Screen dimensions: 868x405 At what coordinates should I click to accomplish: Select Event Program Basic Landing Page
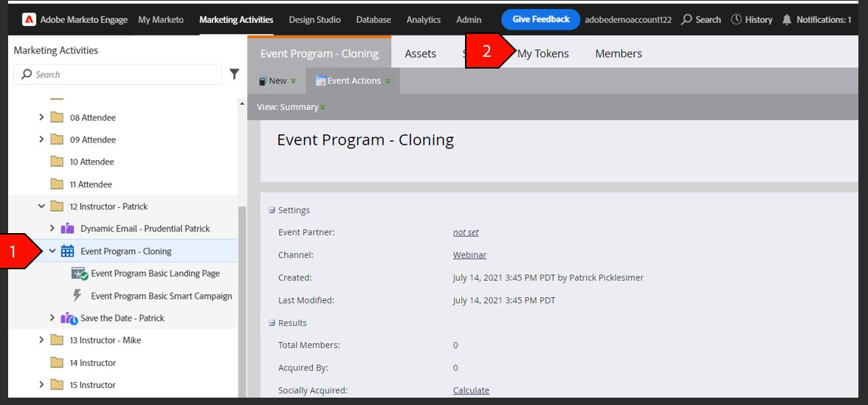tap(155, 273)
